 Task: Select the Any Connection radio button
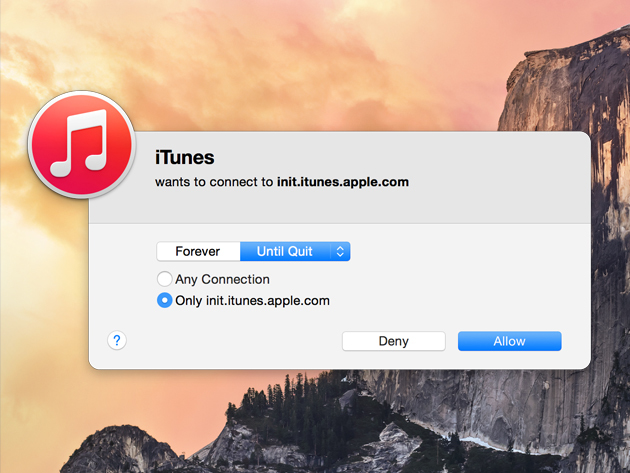tap(164, 278)
